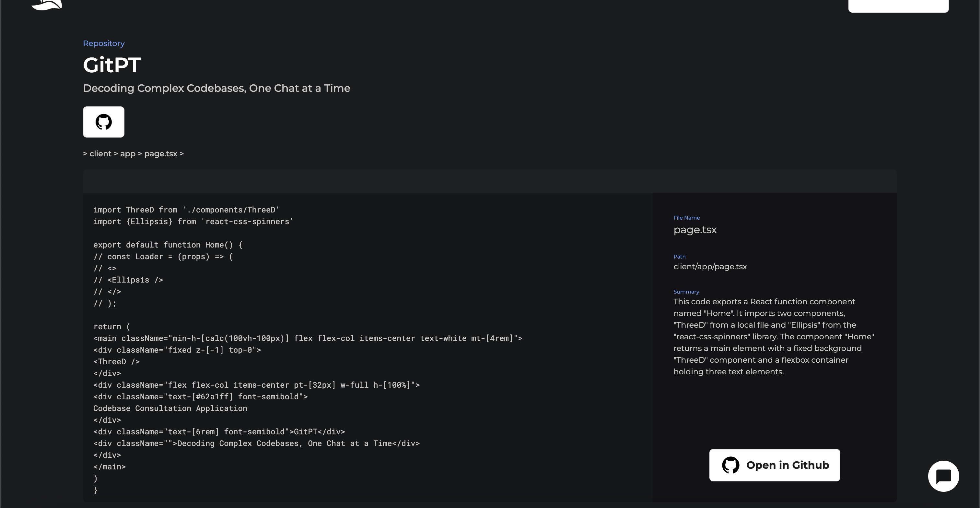This screenshot has height=508, width=980.
Task: Click the trailing chevron after page.tsx breadcrumb
Action: (x=181, y=153)
